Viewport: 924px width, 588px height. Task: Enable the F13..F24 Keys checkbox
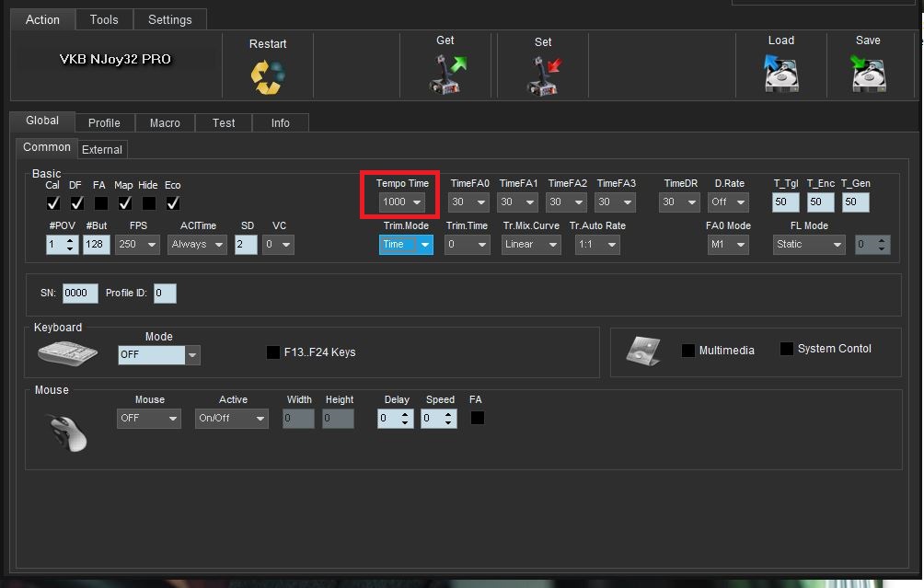pos(273,352)
